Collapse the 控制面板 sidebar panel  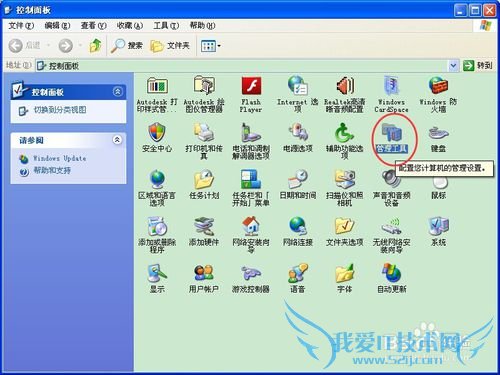[117, 91]
